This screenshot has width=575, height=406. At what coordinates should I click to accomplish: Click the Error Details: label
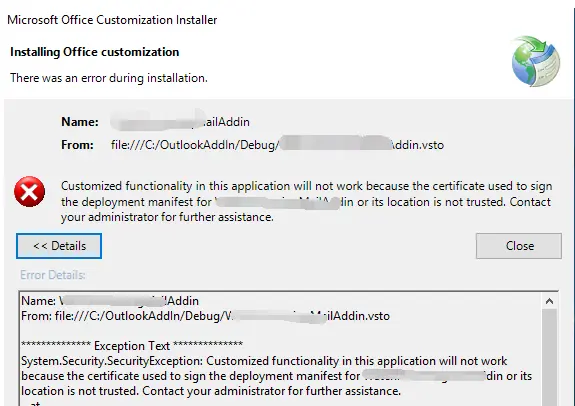point(53,275)
